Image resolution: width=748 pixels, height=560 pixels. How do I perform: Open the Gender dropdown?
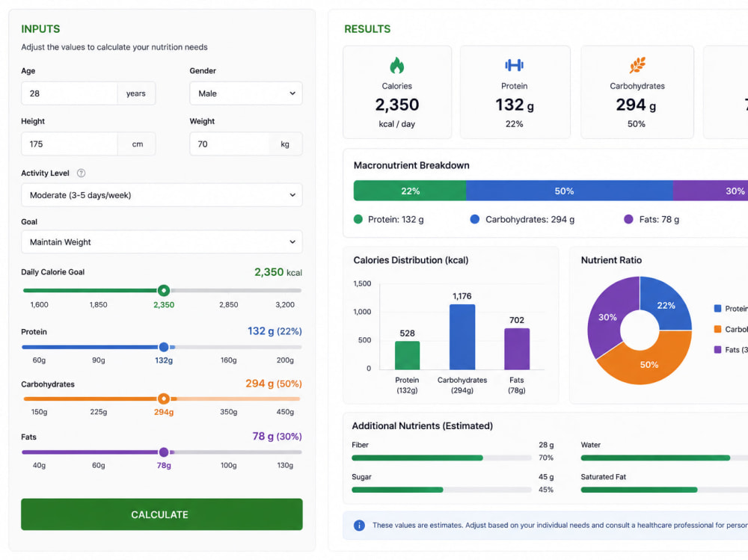pyautogui.click(x=245, y=93)
